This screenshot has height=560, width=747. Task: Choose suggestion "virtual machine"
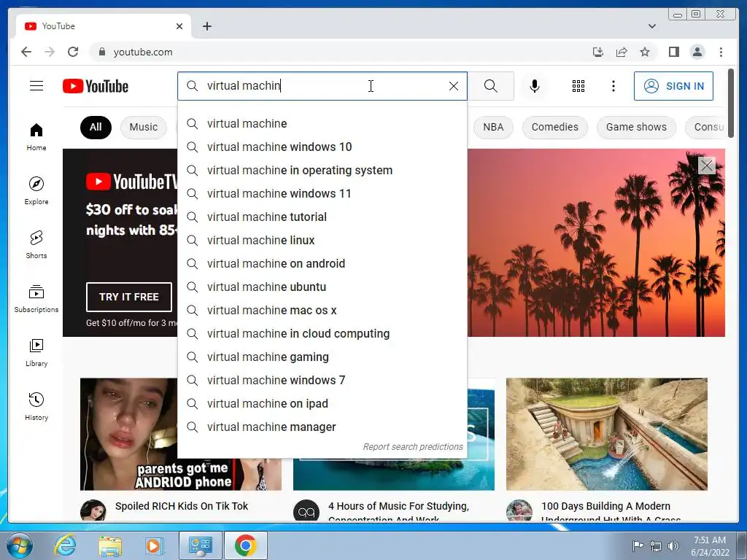[322, 124]
